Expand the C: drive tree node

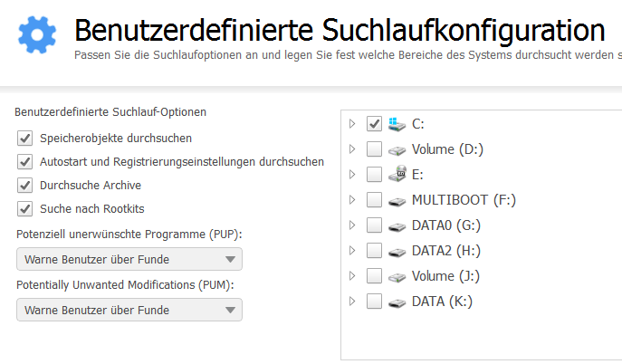(x=352, y=124)
